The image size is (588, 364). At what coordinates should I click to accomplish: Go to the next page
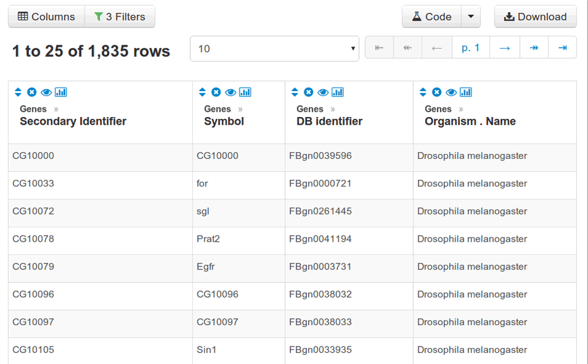pyautogui.click(x=505, y=48)
